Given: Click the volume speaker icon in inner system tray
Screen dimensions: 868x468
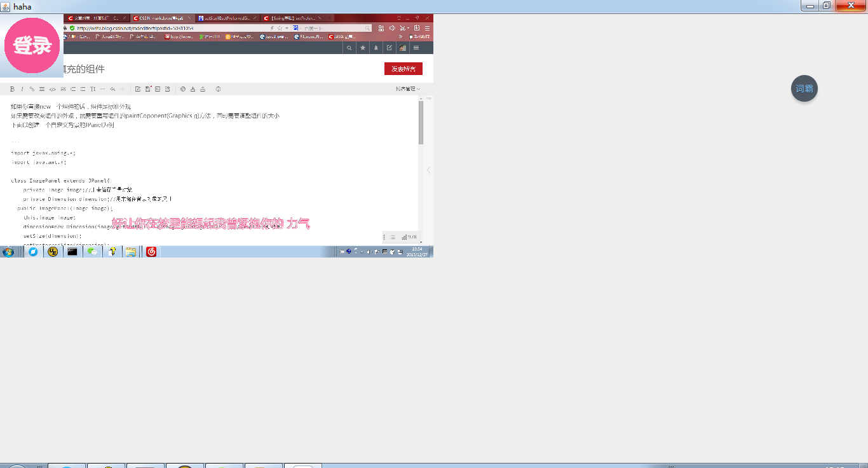Looking at the screenshot, I should (x=369, y=252).
